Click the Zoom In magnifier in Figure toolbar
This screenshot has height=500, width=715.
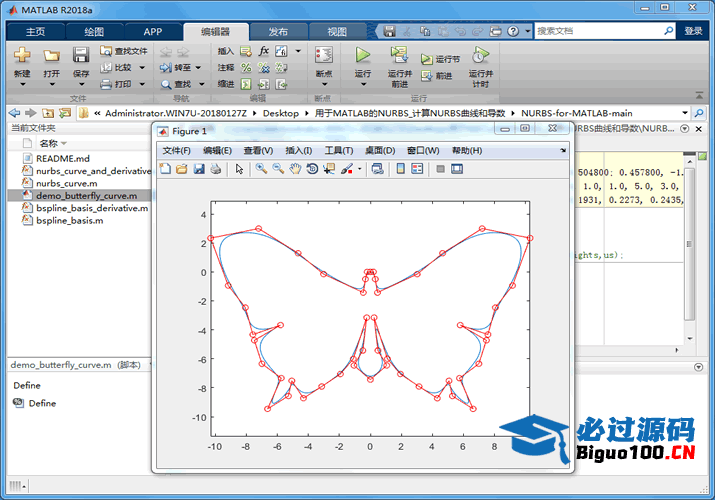point(261,169)
